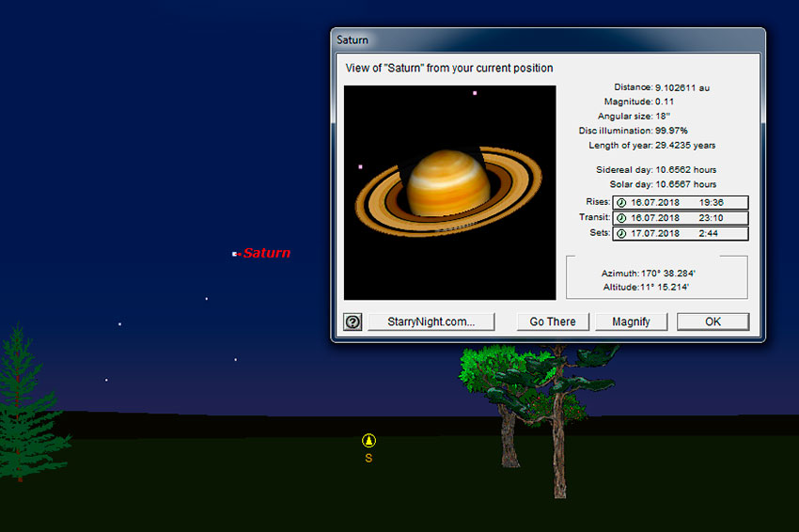Click the red Saturn label in sky
Viewport: 799px width, 532px height.
pyautogui.click(x=267, y=253)
